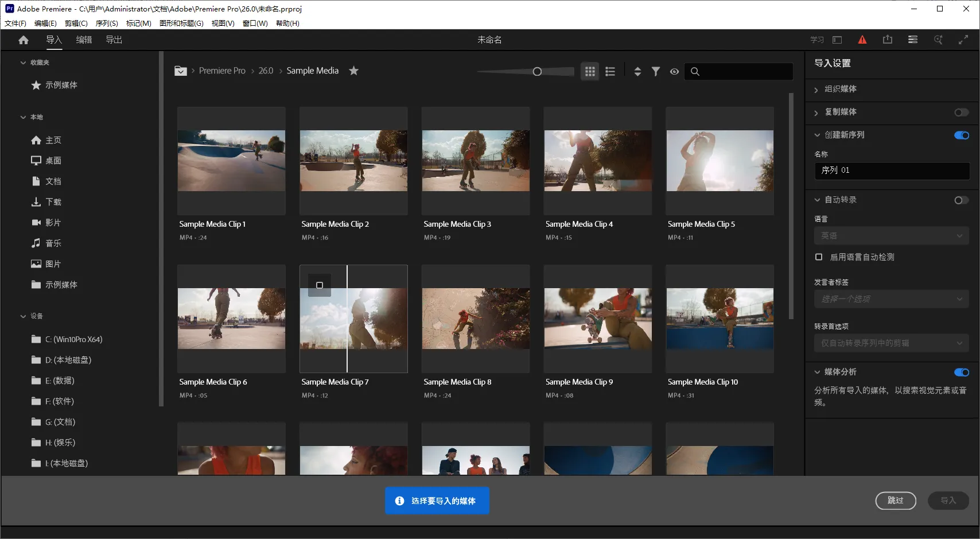This screenshot has width=980, height=539.
Task: Adjust the thumbnail size slider
Action: point(537,71)
